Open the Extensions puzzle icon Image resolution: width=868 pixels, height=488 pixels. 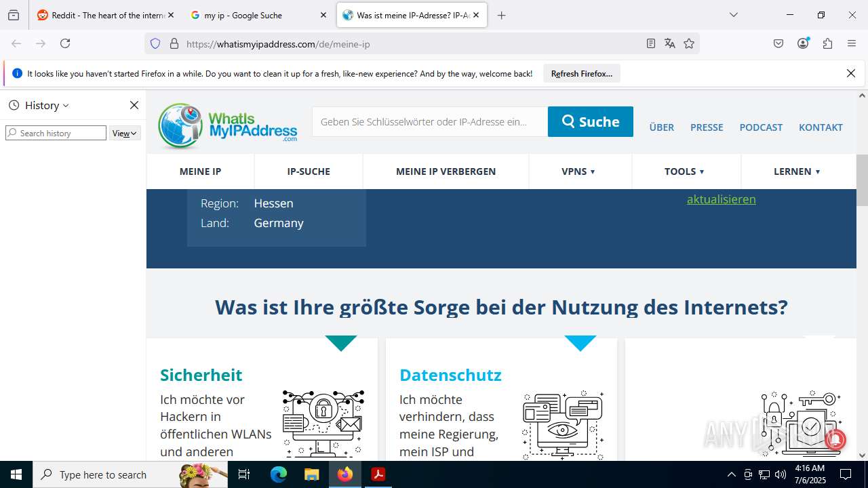tap(827, 43)
